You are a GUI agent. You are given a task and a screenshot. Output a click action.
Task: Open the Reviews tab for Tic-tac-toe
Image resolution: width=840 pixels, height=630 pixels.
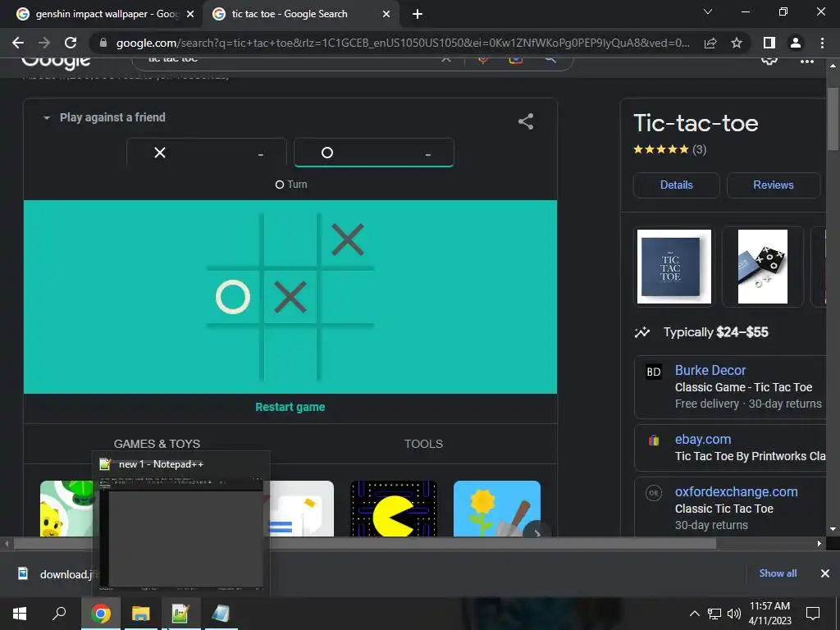(x=773, y=185)
